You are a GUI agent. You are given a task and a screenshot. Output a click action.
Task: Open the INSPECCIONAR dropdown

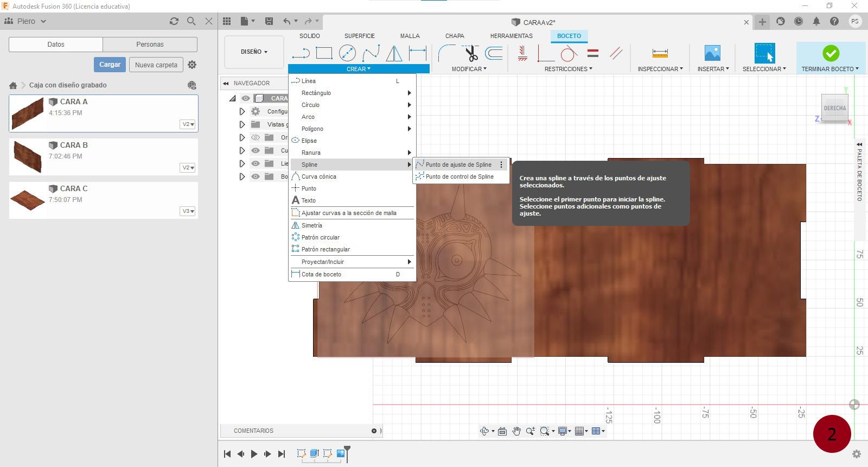coord(660,69)
